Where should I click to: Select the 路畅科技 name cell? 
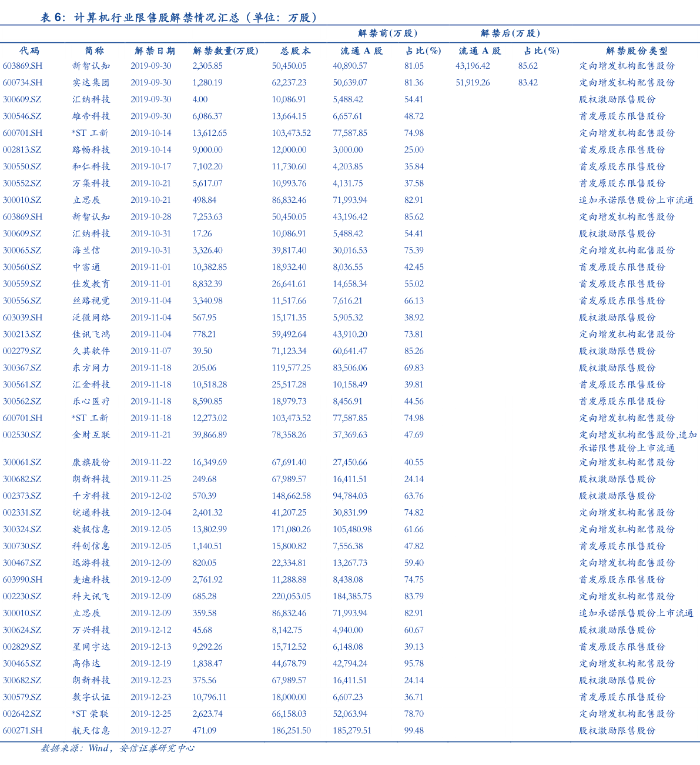click(x=91, y=150)
